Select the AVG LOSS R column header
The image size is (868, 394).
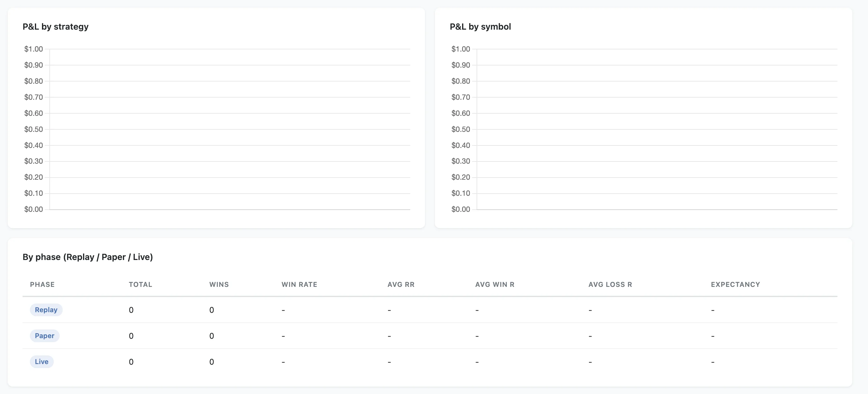[x=610, y=284]
